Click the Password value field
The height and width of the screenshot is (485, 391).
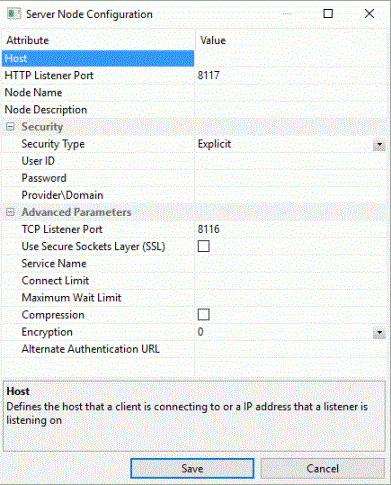tap(291, 178)
